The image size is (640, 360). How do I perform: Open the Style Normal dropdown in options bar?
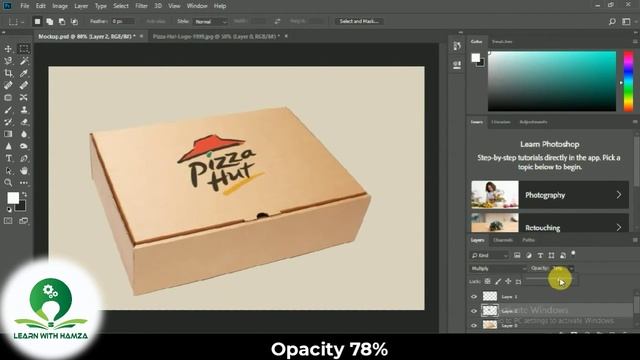[x=210, y=21]
